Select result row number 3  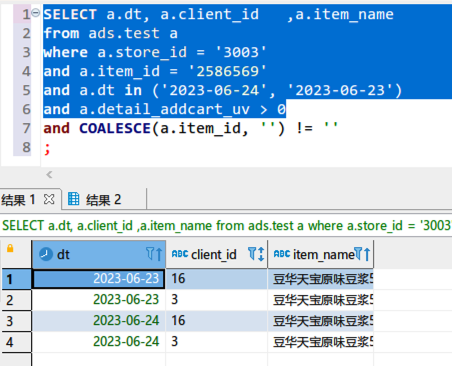pos(16,321)
